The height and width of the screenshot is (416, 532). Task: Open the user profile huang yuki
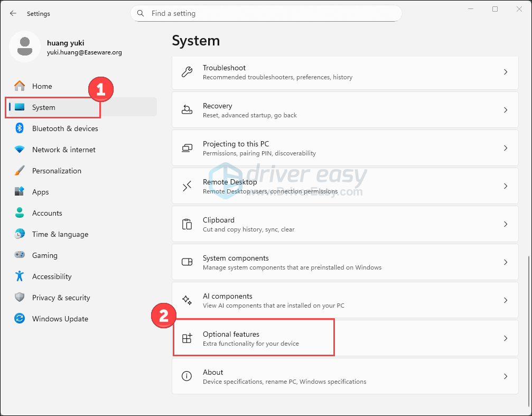click(66, 47)
